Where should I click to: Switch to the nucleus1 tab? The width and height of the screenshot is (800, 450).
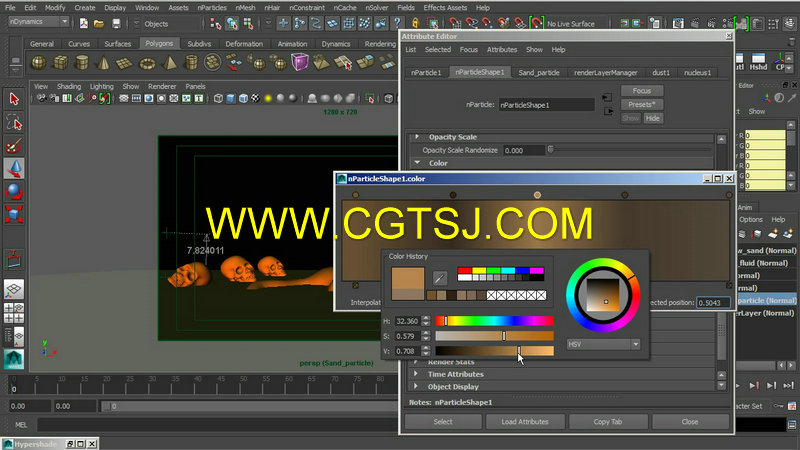click(697, 72)
